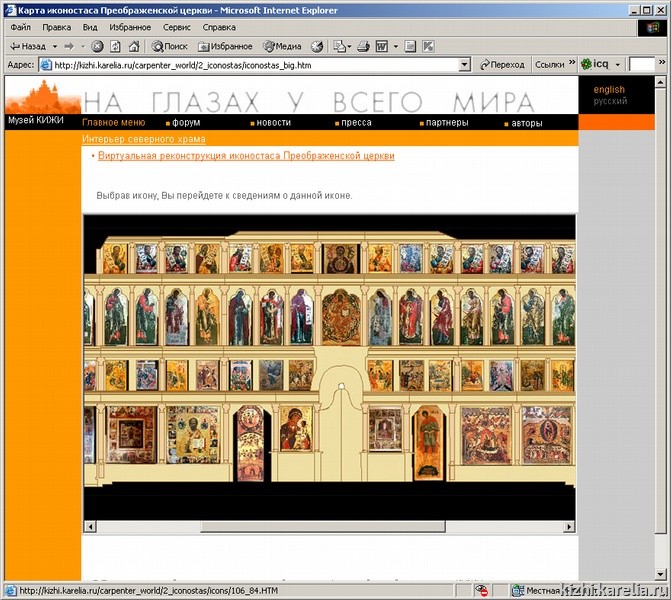Screen dimensions: 671x600
Task: Follow the Виртуальная реконструкция иконостаса link
Action: coord(246,156)
